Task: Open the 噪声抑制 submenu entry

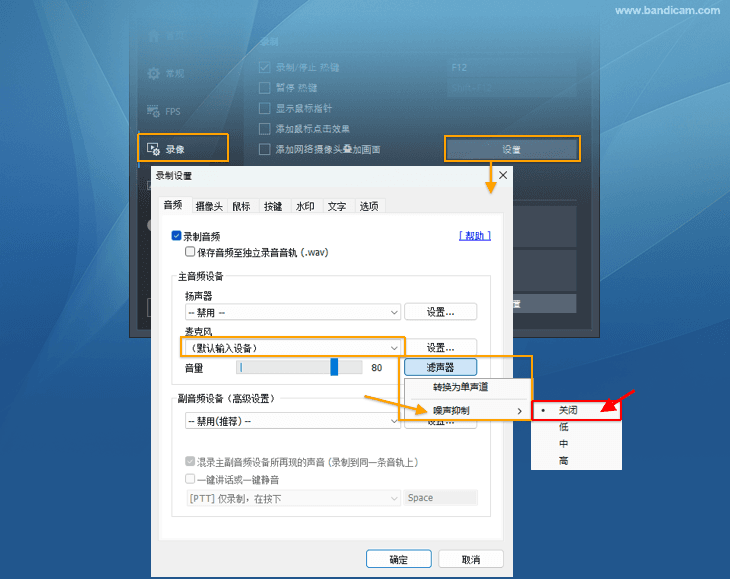Action: [467, 411]
